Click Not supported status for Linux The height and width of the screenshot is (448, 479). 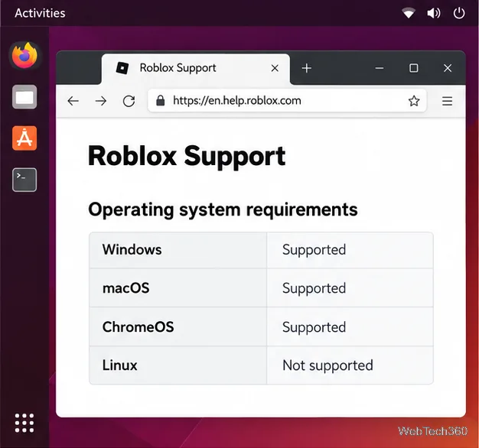327,365
